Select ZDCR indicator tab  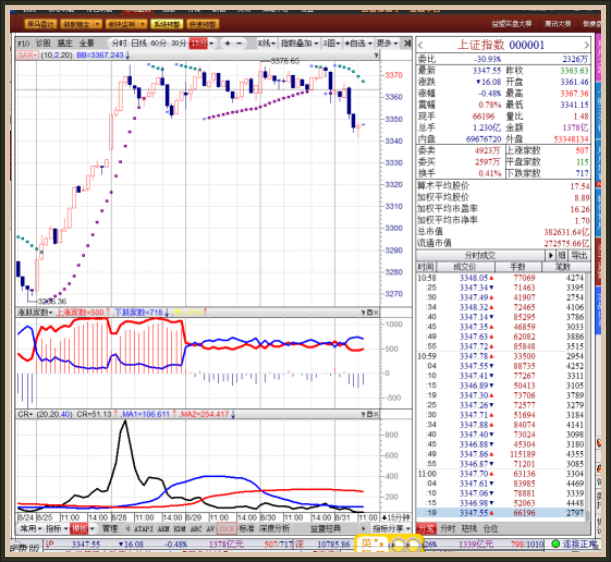226,529
